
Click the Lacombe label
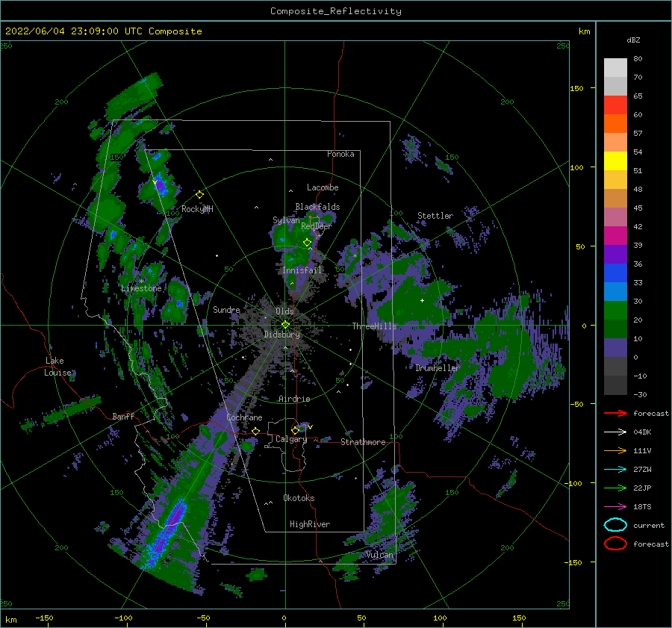coord(323,187)
